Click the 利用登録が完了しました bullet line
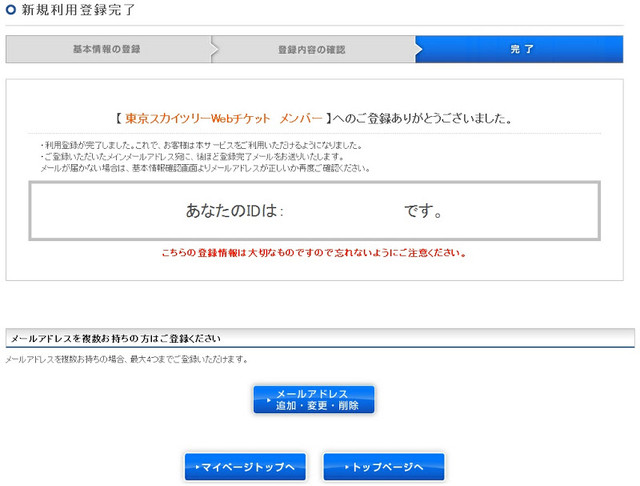640x486 pixels. click(200, 145)
